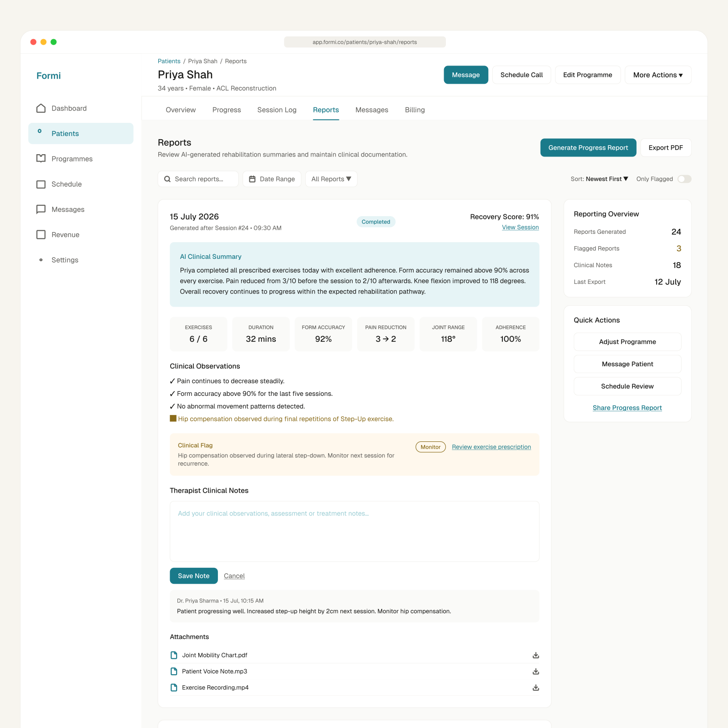Click the Settings icon in sidebar

[x=41, y=260]
